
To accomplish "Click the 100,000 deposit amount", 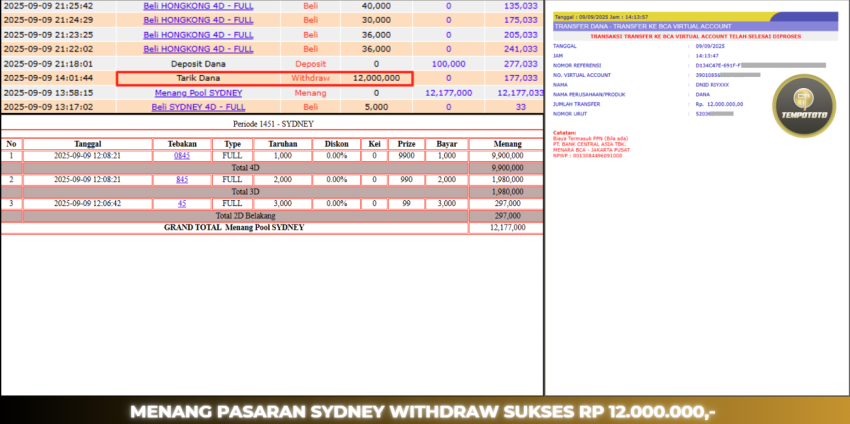I will [x=448, y=63].
